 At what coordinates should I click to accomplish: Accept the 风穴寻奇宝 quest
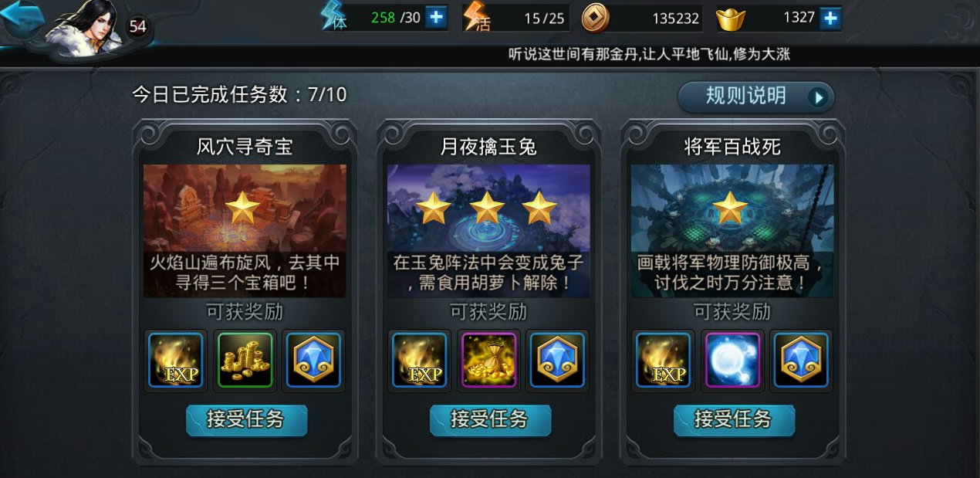[x=246, y=420]
